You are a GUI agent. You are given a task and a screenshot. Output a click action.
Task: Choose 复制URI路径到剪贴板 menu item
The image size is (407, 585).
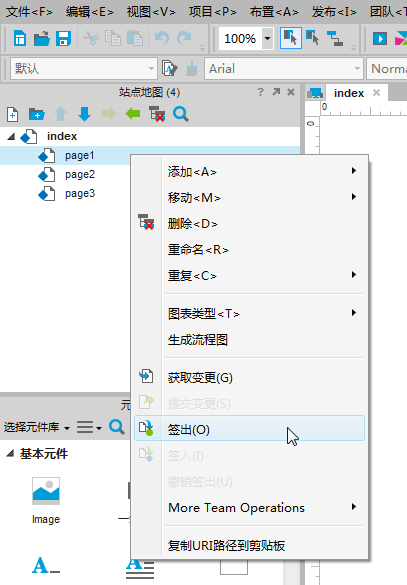coord(249,545)
